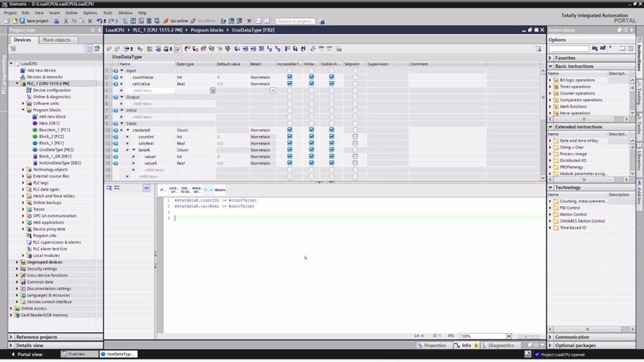Image resolution: width=644 pixels, height=362 pixels.
Task: Open the zoom level dropdown at 100%
Action: point(509,336)
